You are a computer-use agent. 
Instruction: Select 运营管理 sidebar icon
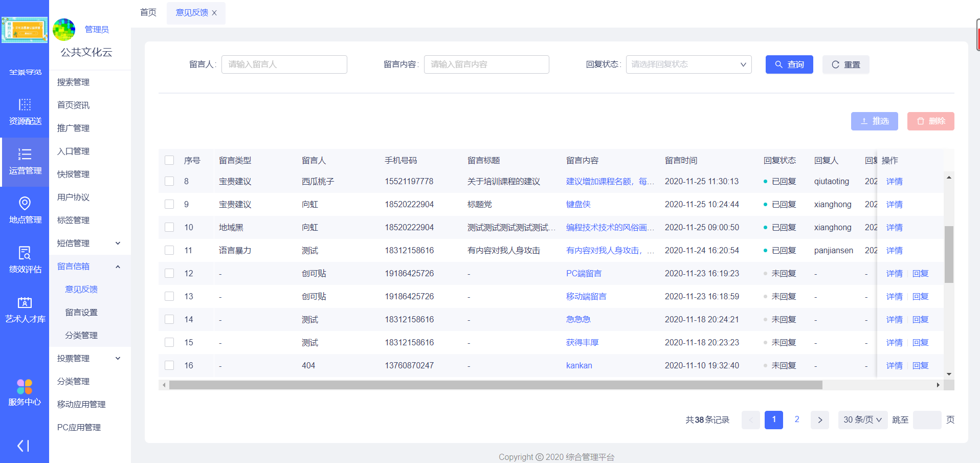point(25,162)
